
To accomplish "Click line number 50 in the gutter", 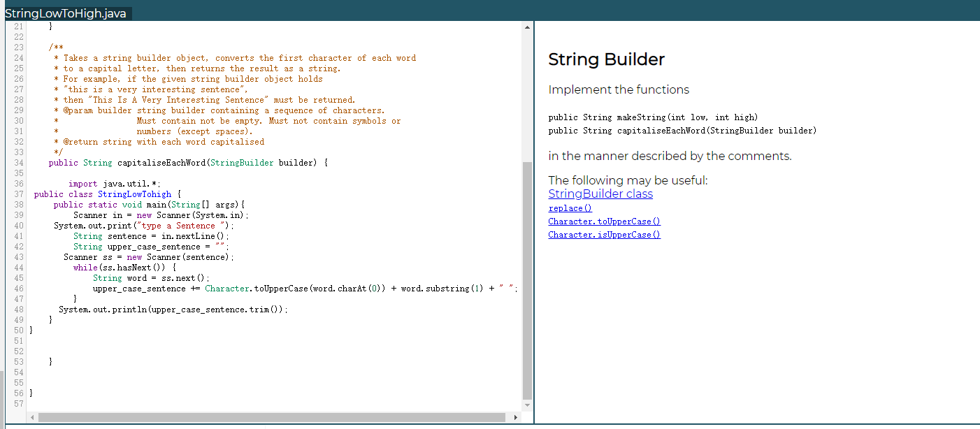I will coord(19,330).
